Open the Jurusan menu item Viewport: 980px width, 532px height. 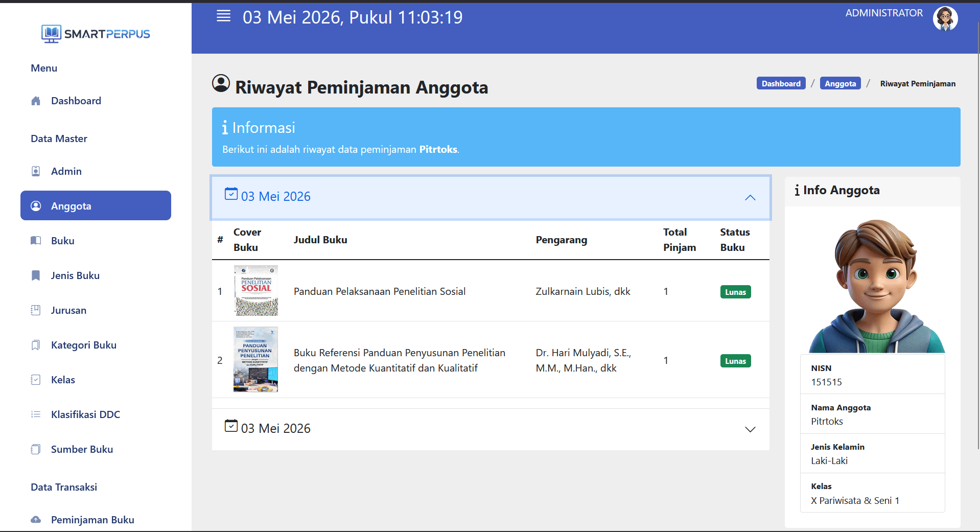coord(96,310)
